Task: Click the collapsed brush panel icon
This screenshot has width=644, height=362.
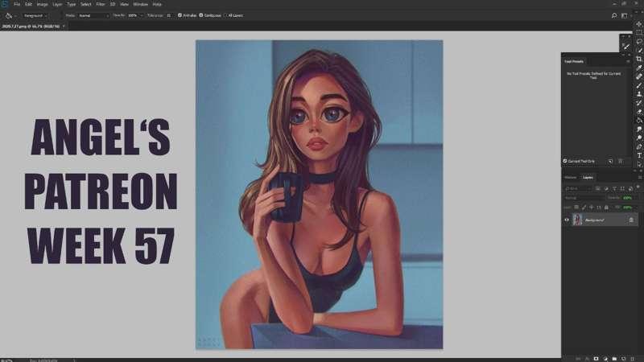Action: (625, 47)
